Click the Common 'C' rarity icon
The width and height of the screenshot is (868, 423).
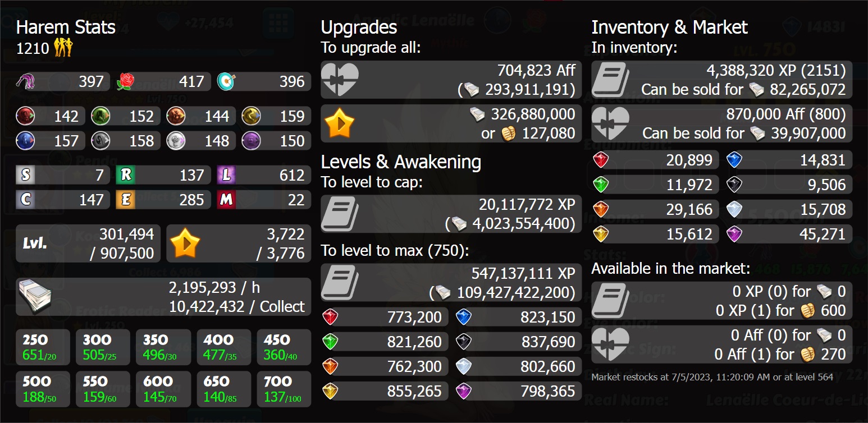pyautogui.click(x=25, y=200)
